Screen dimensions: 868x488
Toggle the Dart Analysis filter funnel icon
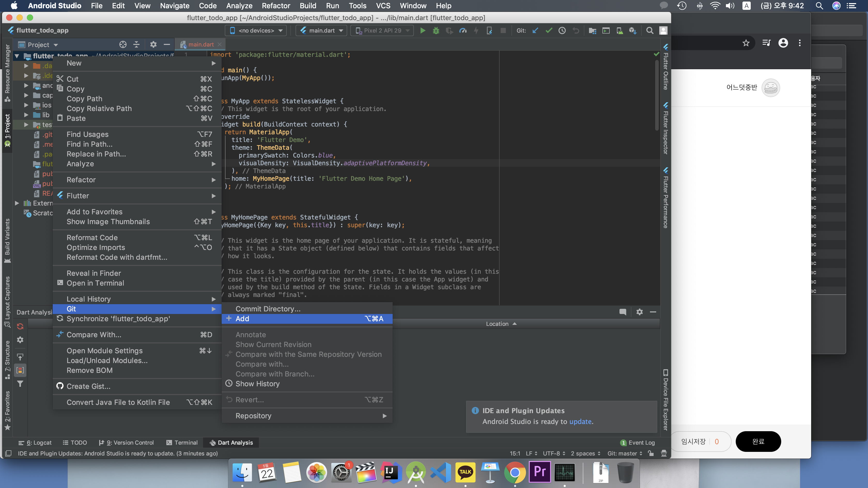(20, 384)
